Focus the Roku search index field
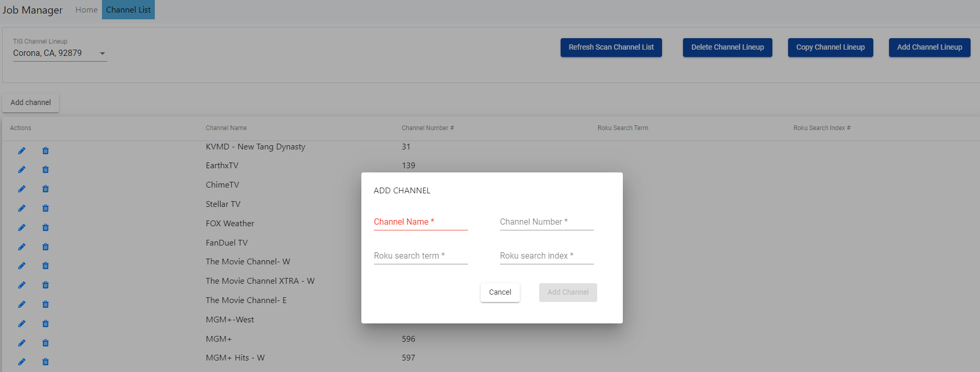This screenshot has width=980, height=372. coord(547,256)
